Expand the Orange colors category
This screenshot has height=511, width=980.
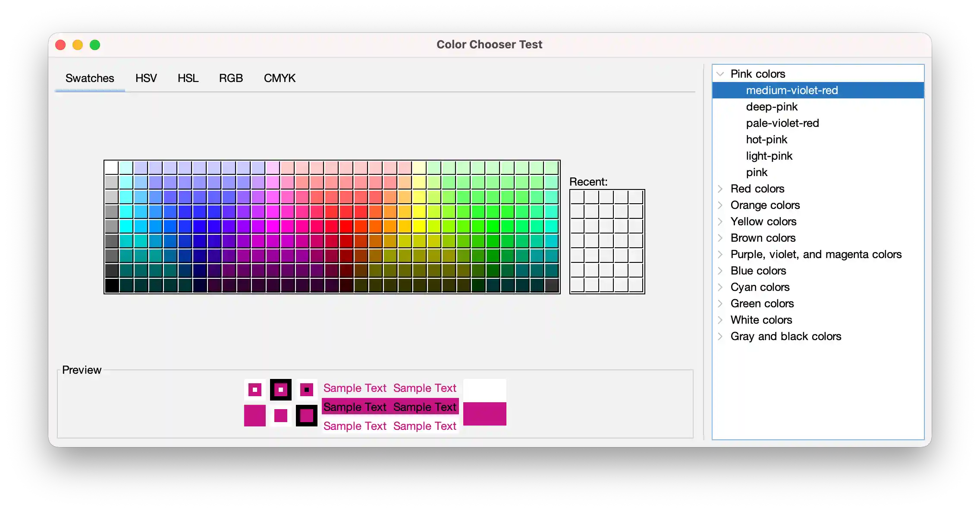point(720,205)
